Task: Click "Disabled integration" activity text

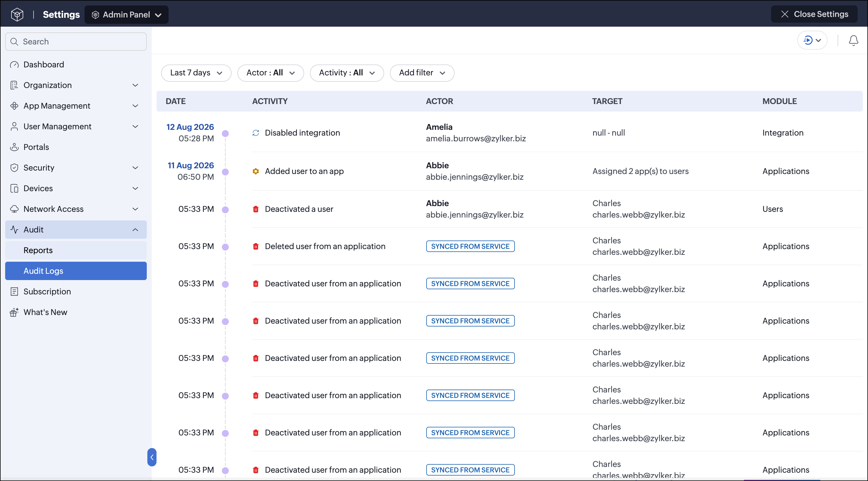Action: click(x=302, y=133)
